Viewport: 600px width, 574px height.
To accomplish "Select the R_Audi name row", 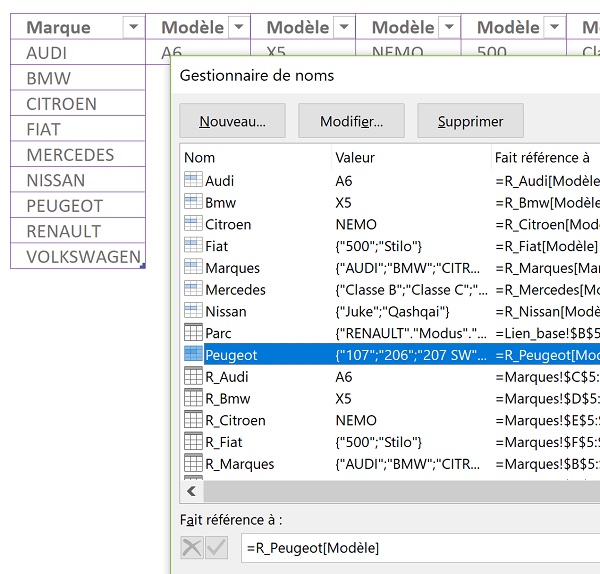I will (x=390, y=377).
